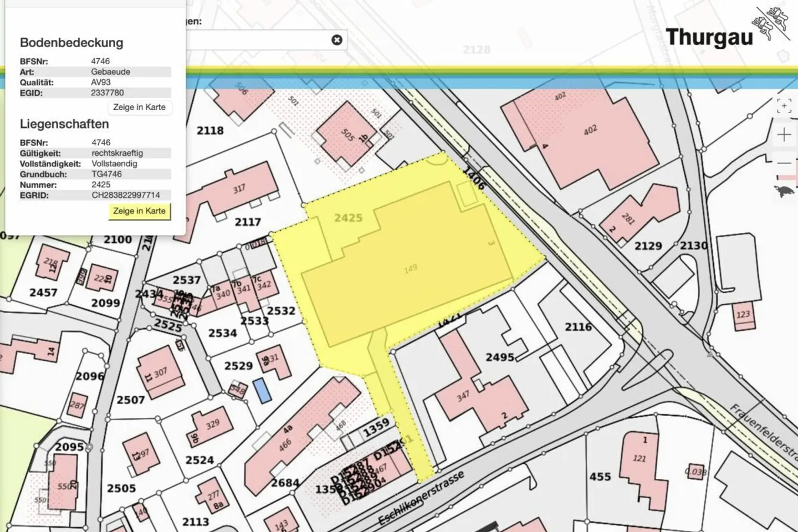798x532 pixels.
Task: Click the dashed-frame zoom-to-extent icon
Action: pyautogui.click(x=784, y=106)
